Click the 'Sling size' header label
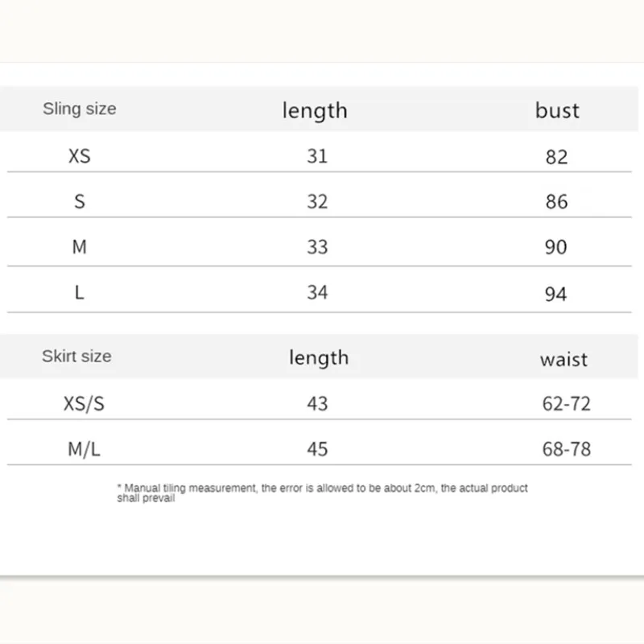 [79, 109]
